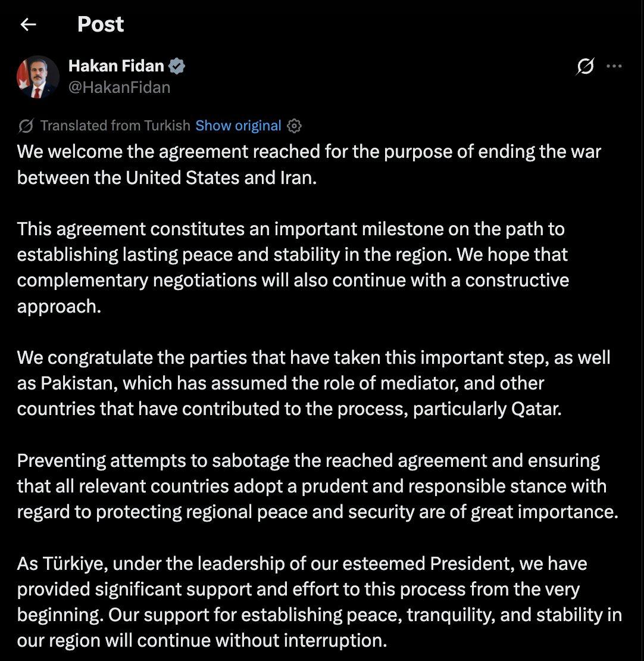The height and width of the screenshot is (661, 644).
Task: Open Hakan Fidan display name profile
Action: tap(116, 66)
